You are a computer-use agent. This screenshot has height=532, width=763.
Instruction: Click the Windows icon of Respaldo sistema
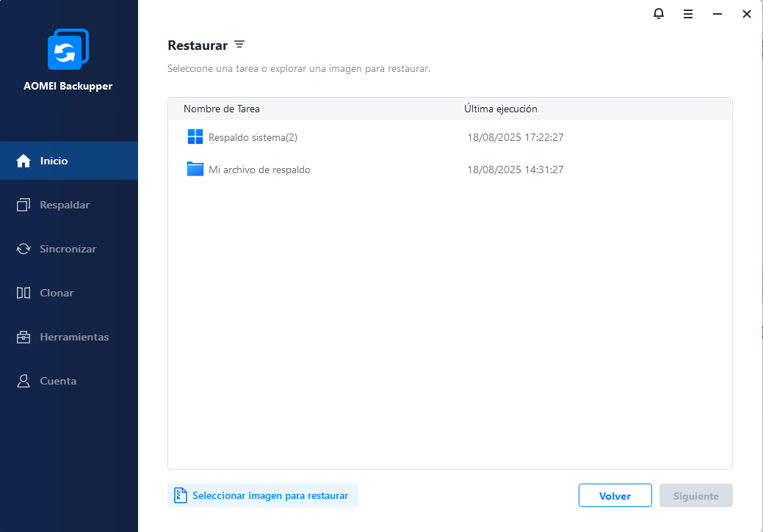pos(195,137)
